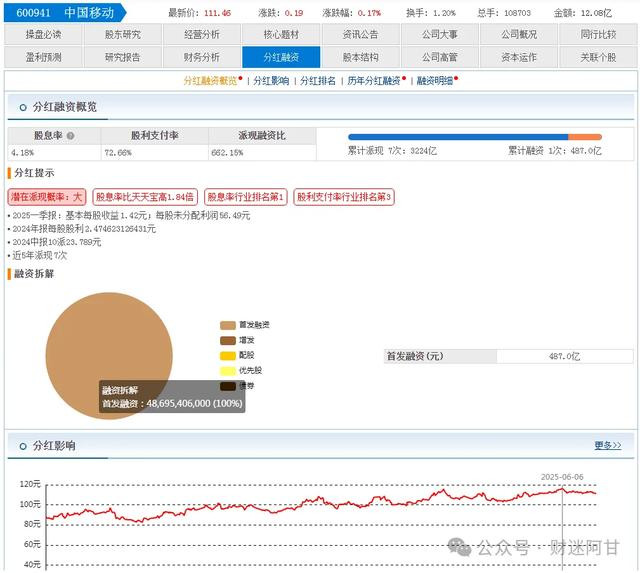
Task: Click the 债券 legend color swatch
Action: (228, 386)
